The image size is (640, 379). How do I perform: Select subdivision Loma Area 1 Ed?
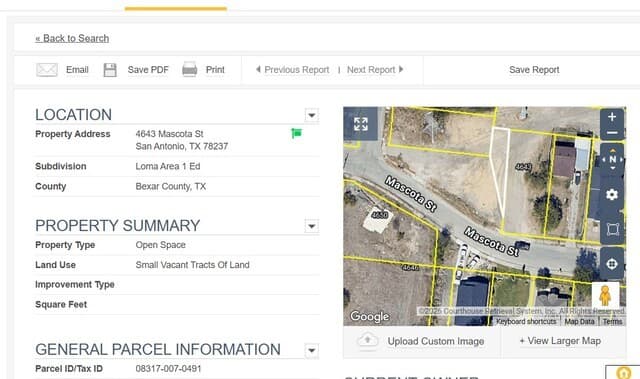pyautogui.click(x=168, y=166)
